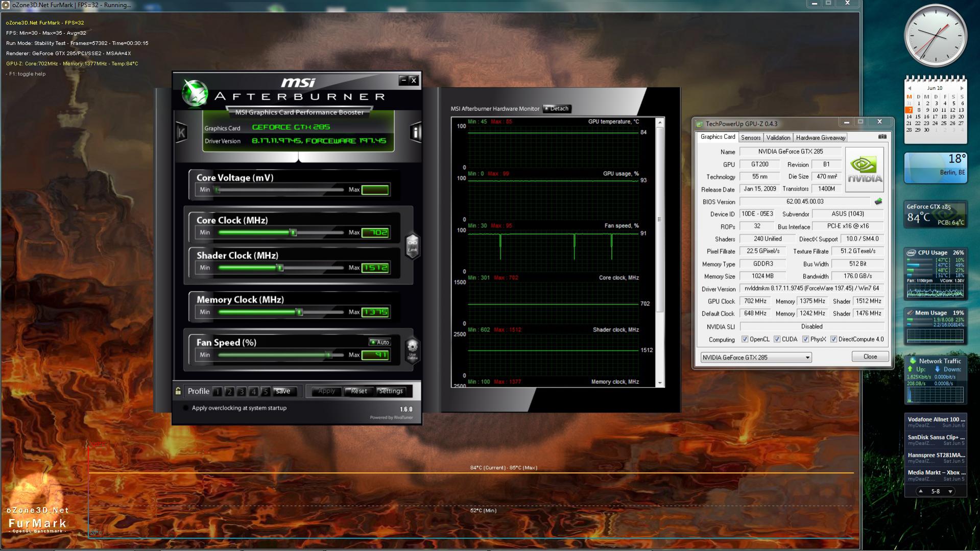Open the NVIDIA GeForce GTX 285 card dropdown
This screenshot has height=551, width=980.
point(756,357)
